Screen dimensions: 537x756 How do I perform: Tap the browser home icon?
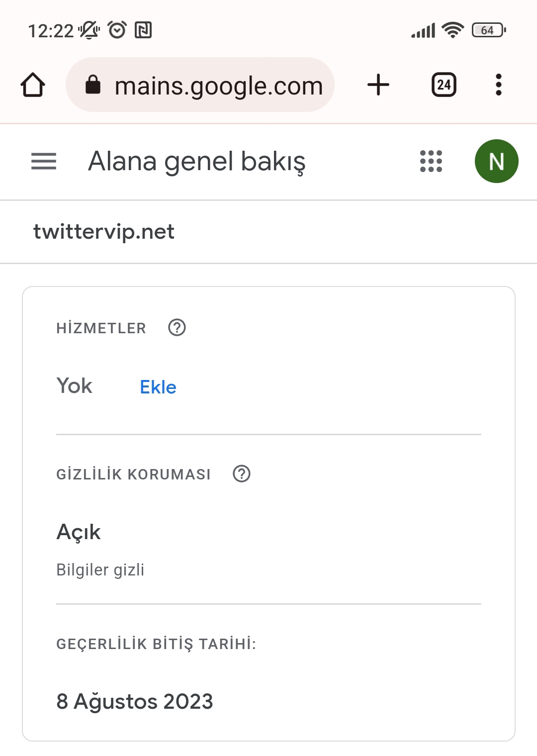(x=33, y=85)
